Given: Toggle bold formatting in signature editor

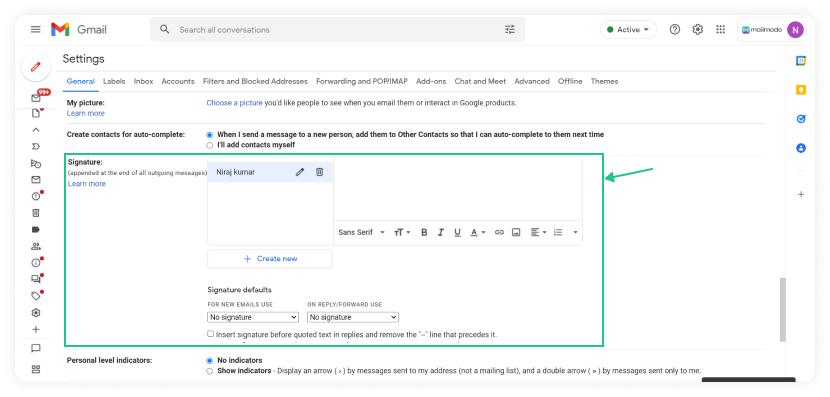Looking at the screenshot, I should [x=424, y=232].
